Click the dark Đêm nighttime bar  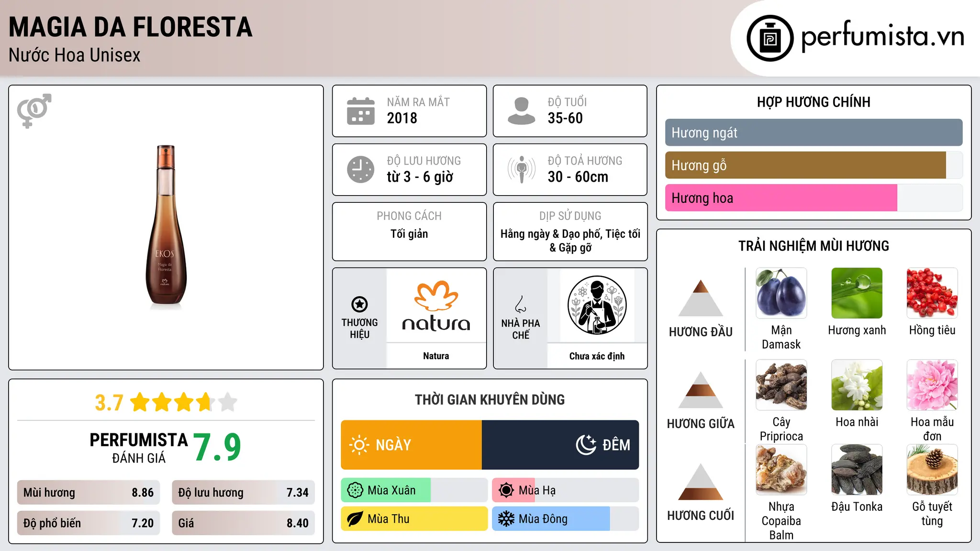560,445
